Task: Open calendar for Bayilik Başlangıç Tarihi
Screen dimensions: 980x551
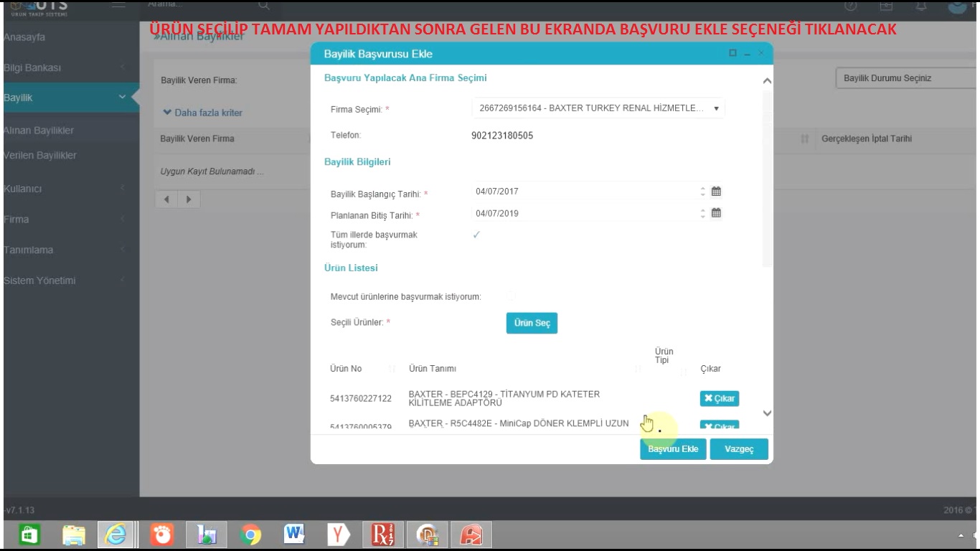Action: pos(716,192)
